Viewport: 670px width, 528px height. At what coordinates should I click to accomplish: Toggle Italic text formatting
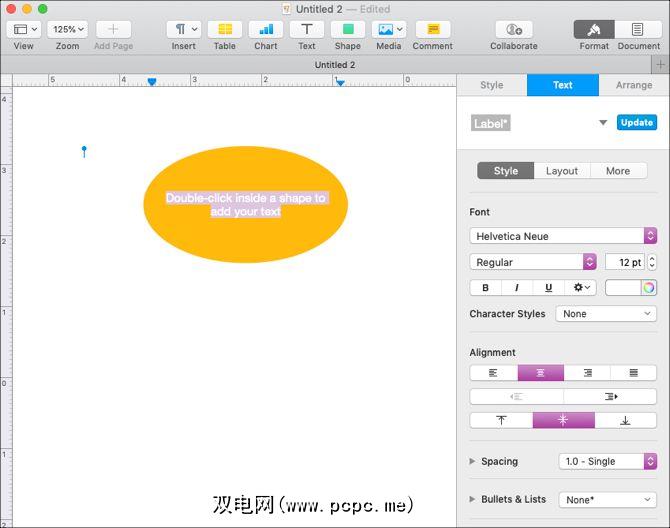pos(517,288)
